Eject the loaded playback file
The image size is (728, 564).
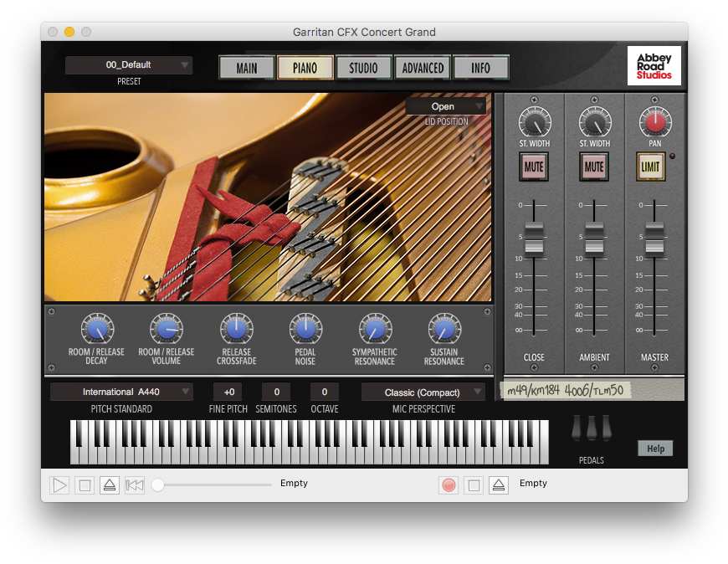click(110, 485)
